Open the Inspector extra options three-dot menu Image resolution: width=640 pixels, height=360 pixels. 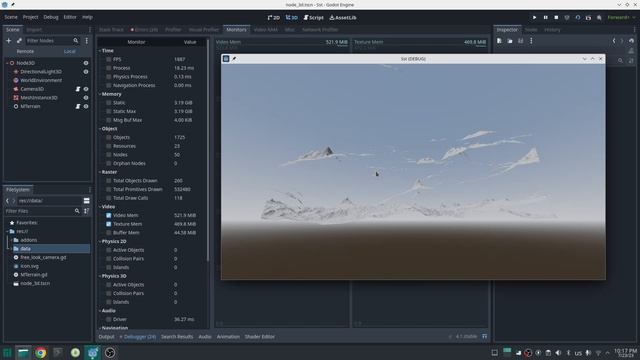click(531, 41)
